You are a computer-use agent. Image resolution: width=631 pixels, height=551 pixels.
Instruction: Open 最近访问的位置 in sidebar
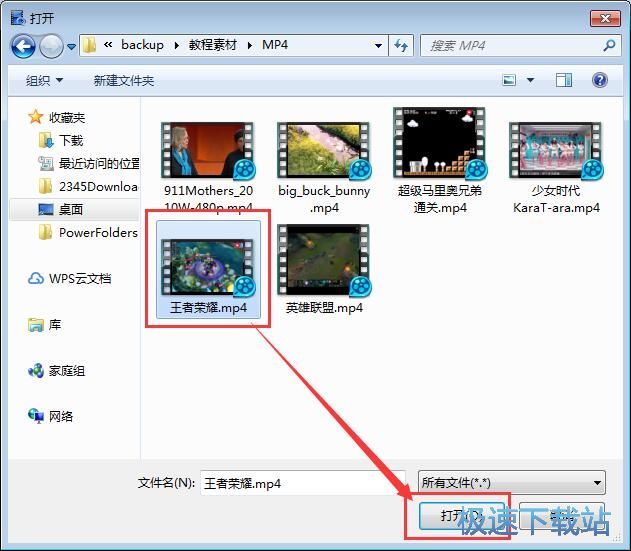pos(89,163)
